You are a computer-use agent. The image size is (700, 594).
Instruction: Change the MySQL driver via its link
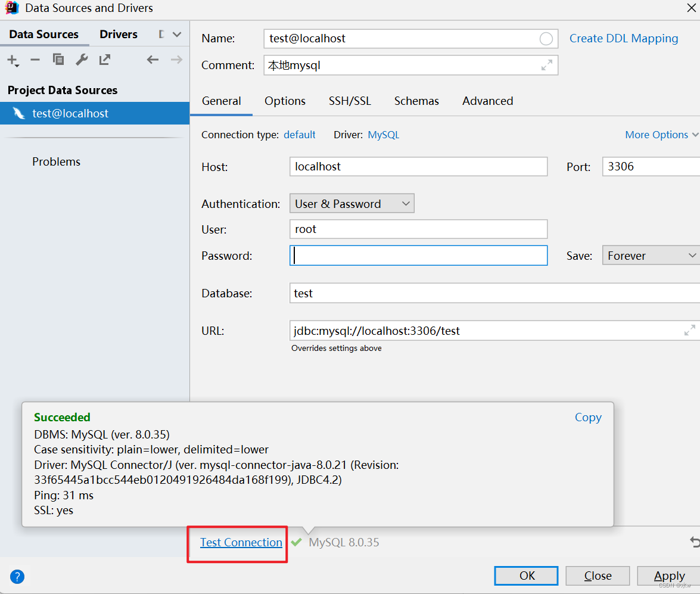tap(383, 135)
